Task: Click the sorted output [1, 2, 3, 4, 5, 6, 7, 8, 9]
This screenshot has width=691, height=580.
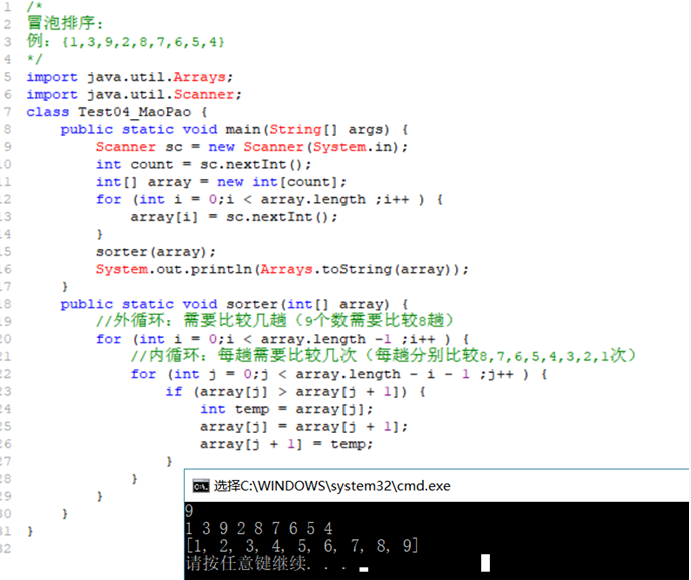Action: coord(302,546)
